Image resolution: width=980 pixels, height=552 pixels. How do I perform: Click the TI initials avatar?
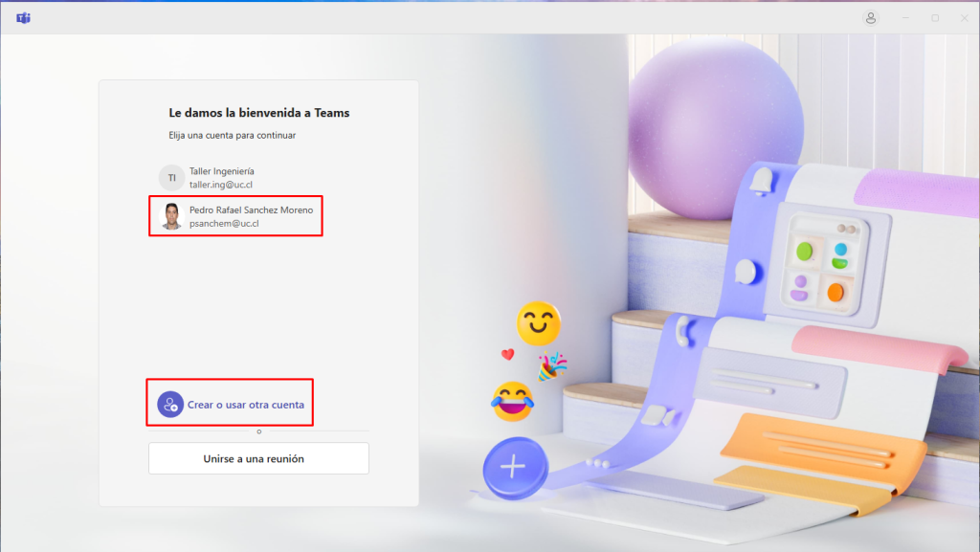(171, 178)
